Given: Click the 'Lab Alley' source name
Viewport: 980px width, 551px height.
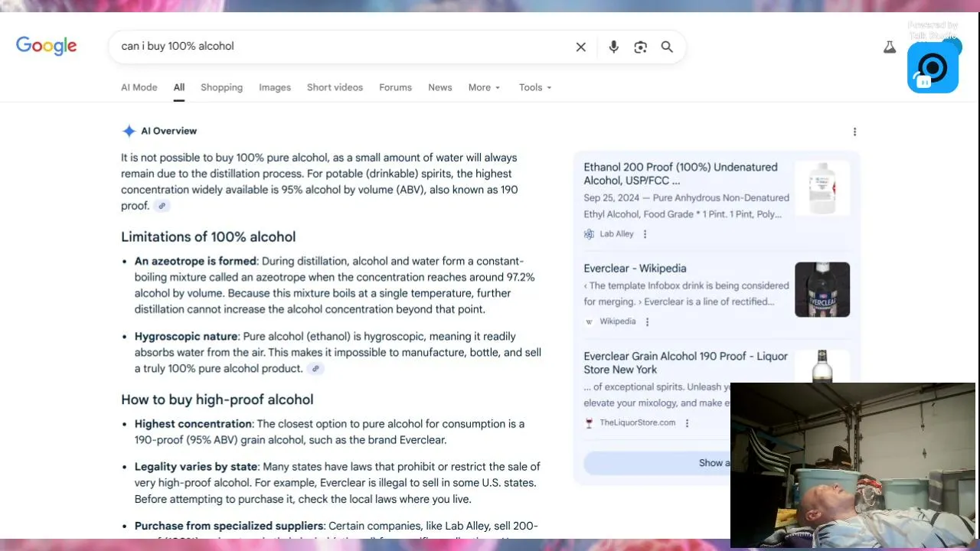Looking at the screenshot, I should [616, 234].
